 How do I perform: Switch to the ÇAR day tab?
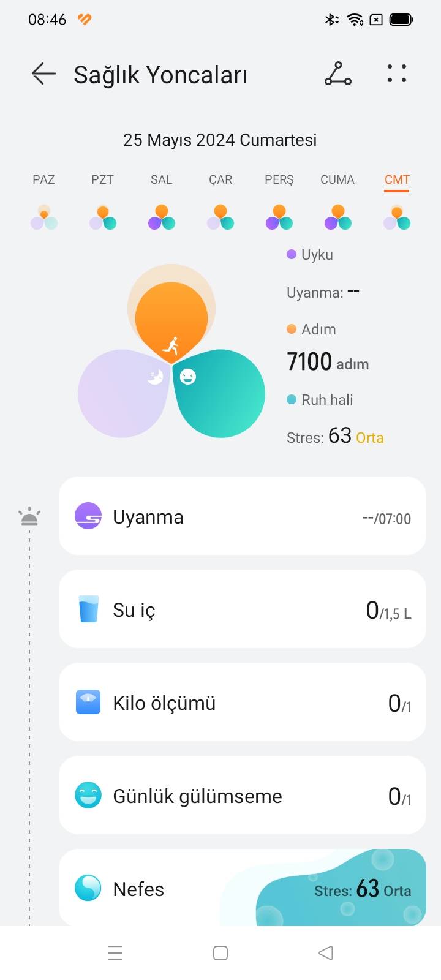coord(221,179)
